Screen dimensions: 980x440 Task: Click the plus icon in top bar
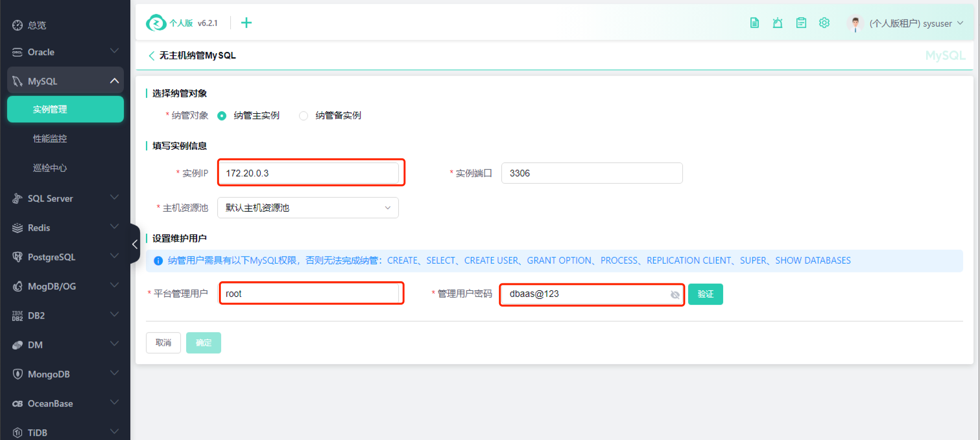tap(246, 23)
